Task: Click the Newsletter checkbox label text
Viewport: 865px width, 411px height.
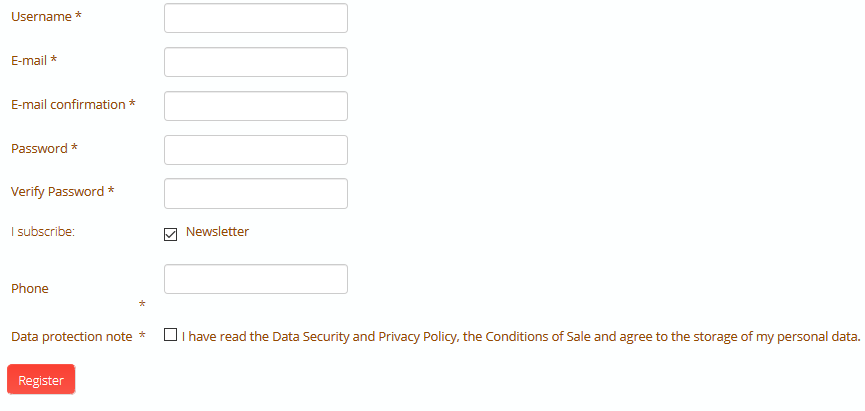Action: point(217,232)
